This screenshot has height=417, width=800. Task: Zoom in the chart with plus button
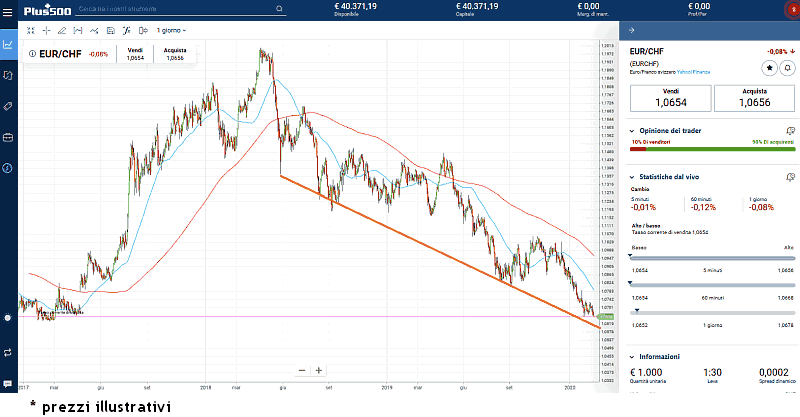[x=319, y=370]
